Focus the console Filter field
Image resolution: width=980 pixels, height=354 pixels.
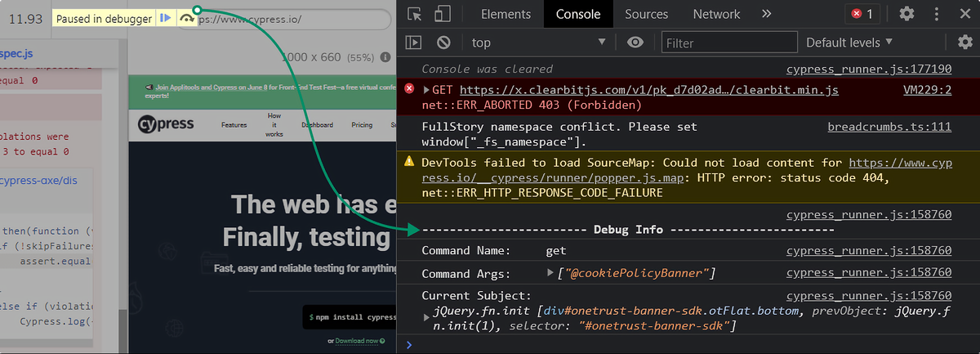[x=729, y=42]
